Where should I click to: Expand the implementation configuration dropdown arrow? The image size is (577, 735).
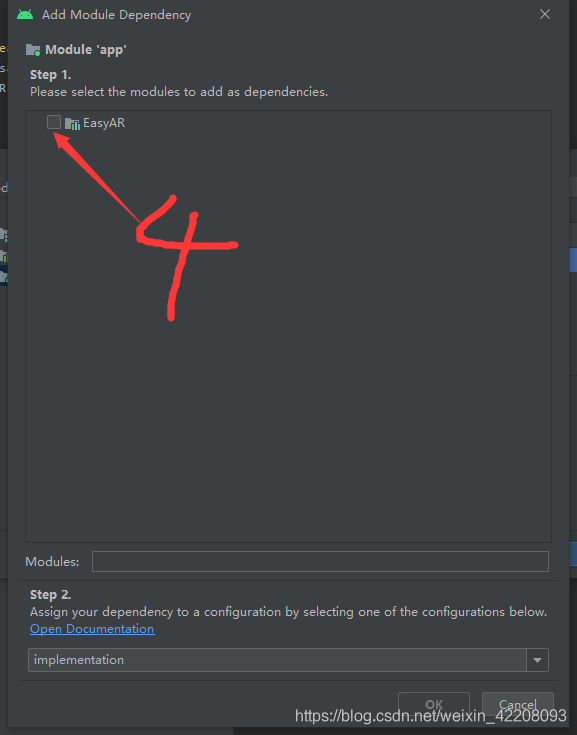[537, 660]
